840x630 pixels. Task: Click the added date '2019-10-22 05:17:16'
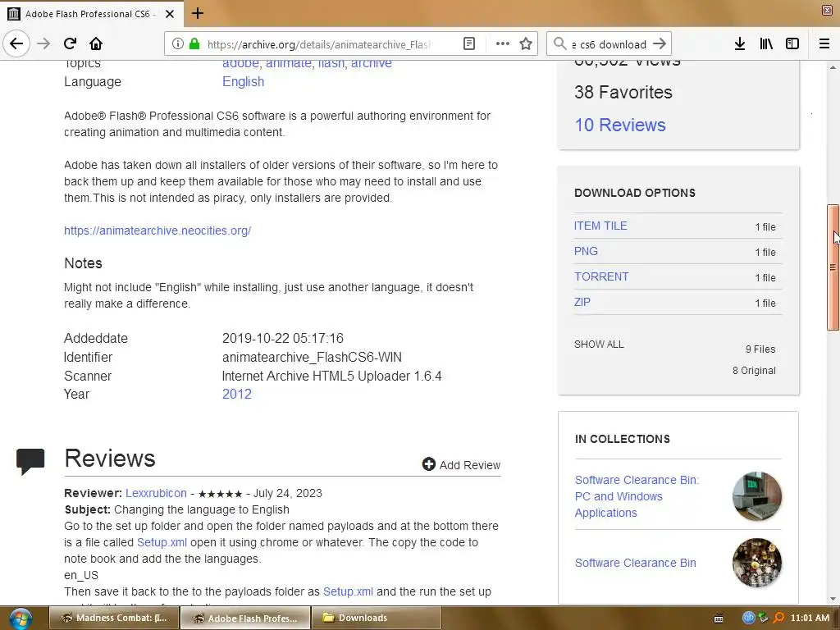(x=283, y=338)
